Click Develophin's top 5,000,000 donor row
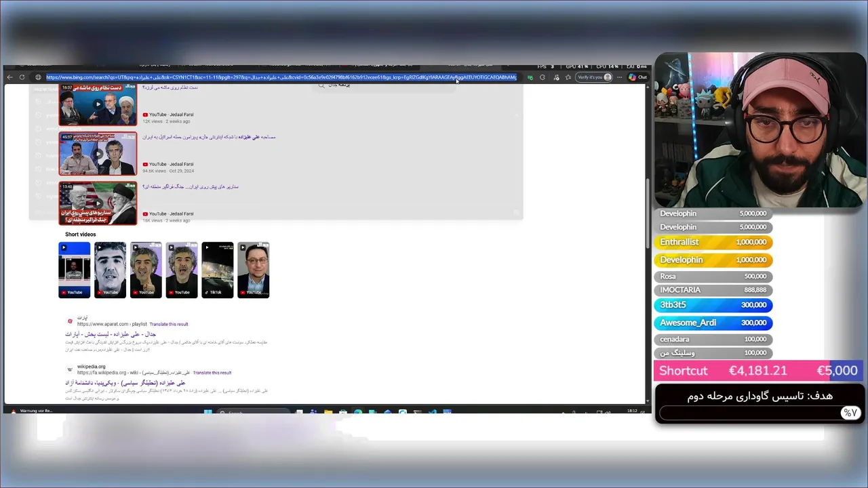Screen dimensions: 868x488 click(713, 213)
